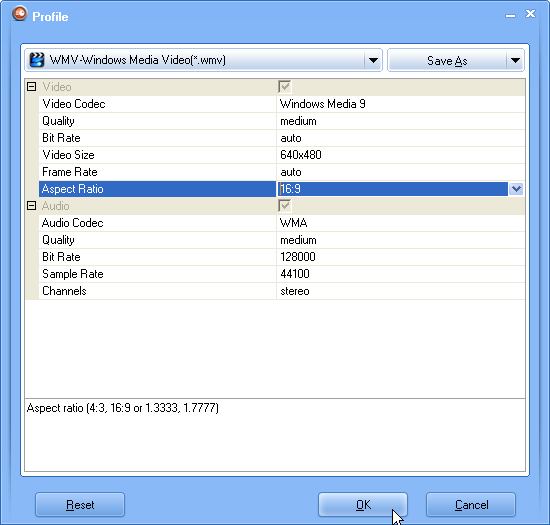Collapse the Audio section
550x525 pixels.
click(32, 206)
